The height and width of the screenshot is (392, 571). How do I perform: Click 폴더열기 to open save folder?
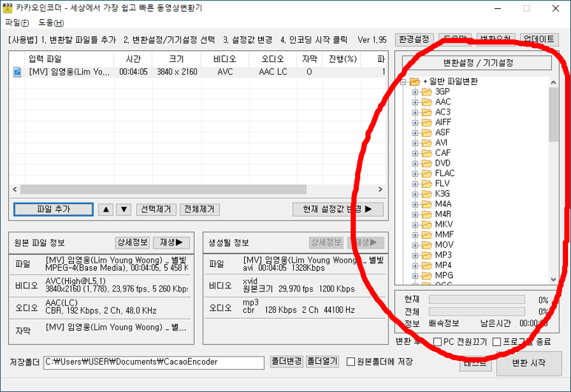click(322, 362)
